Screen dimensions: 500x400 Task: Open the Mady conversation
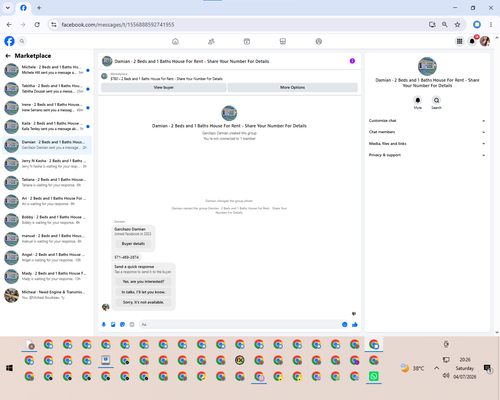(x=47, y=276)
